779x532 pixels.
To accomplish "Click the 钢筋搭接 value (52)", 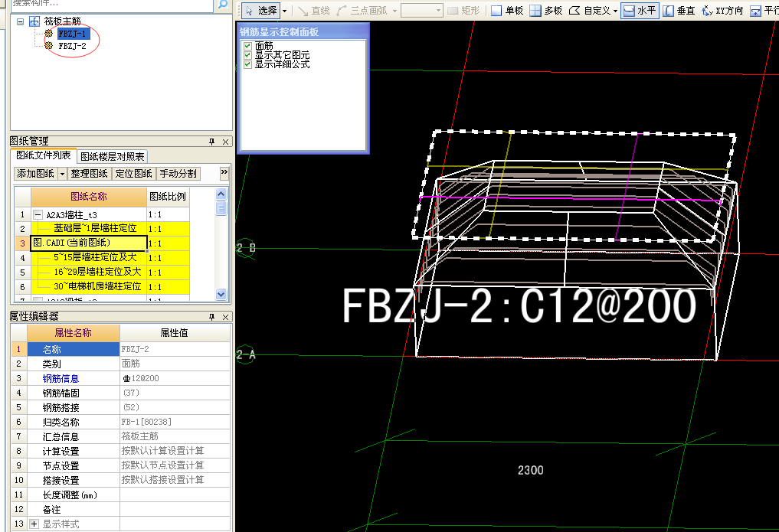I will tap(175, 407).
